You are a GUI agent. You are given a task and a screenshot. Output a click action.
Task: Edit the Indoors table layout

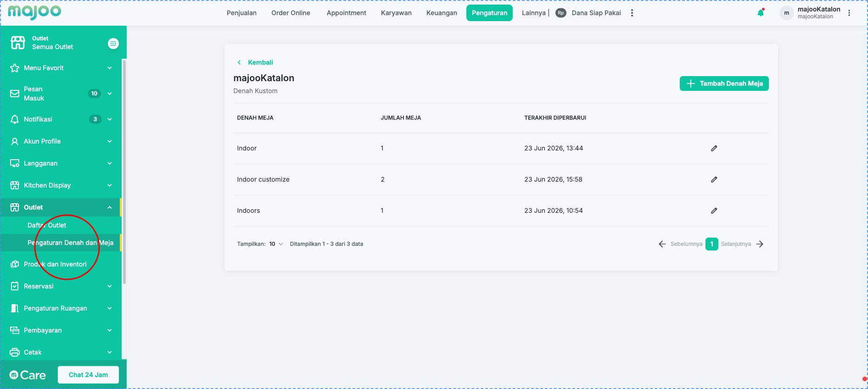[x=714, y=211]
